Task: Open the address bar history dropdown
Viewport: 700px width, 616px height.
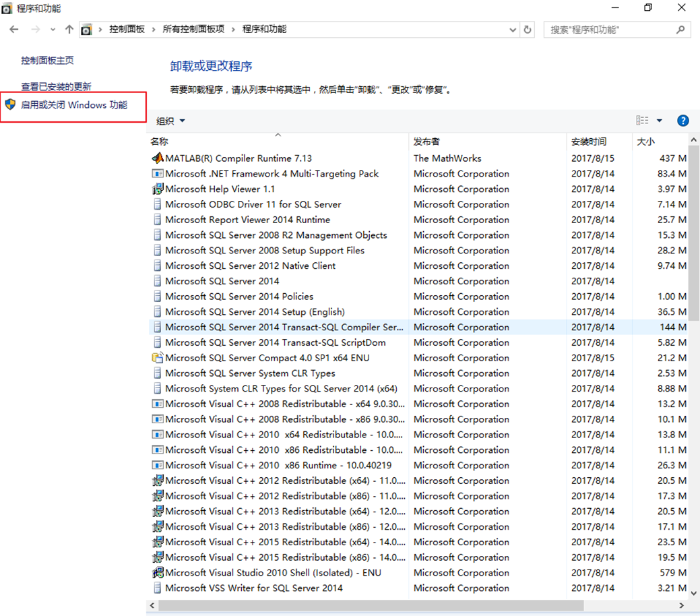Action: pos(513,29)
